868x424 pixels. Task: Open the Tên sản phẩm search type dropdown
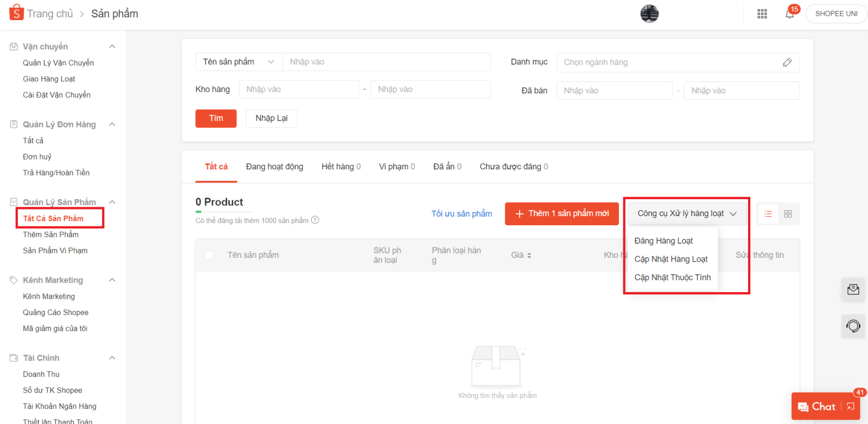tap(239, 62)
